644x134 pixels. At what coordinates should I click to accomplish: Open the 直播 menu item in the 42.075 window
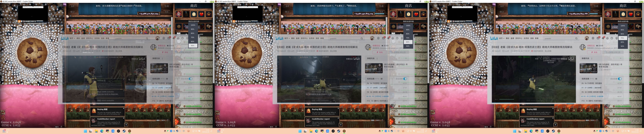pos(512,38)
